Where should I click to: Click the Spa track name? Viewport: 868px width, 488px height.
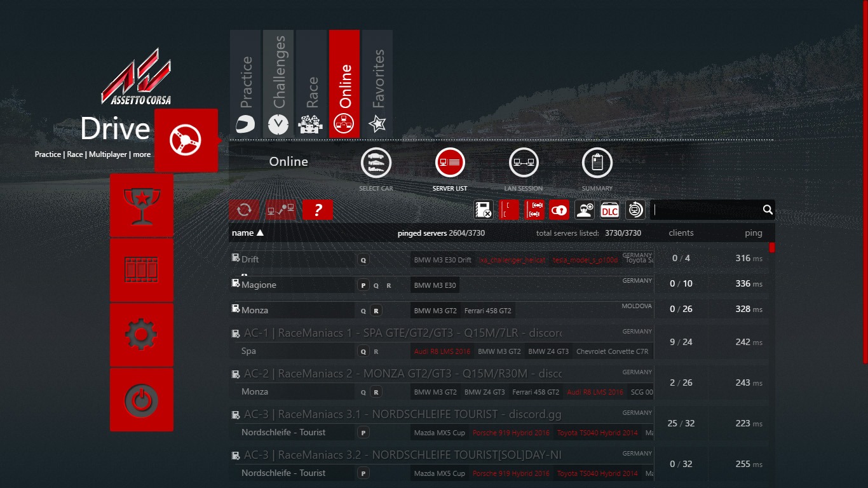click(249, 351)
